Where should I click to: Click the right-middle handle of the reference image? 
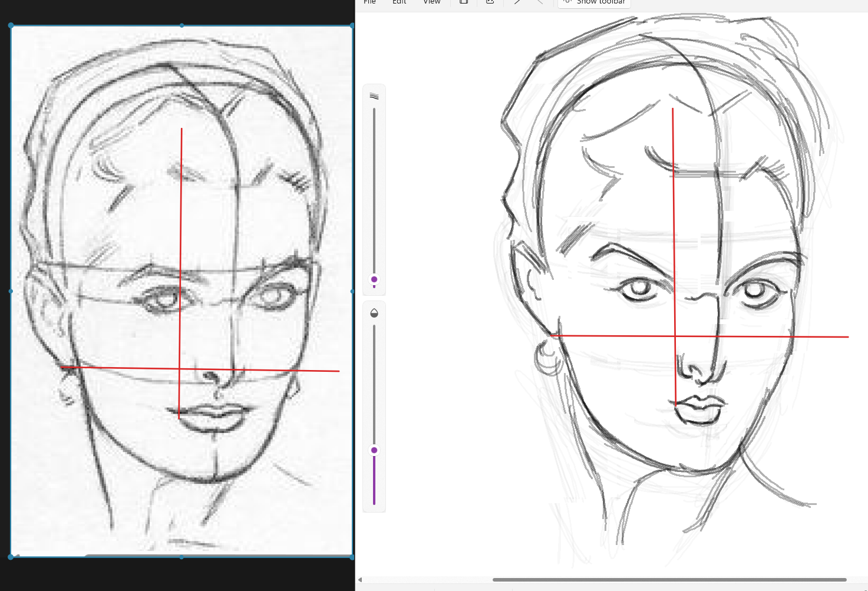point(352,291)
